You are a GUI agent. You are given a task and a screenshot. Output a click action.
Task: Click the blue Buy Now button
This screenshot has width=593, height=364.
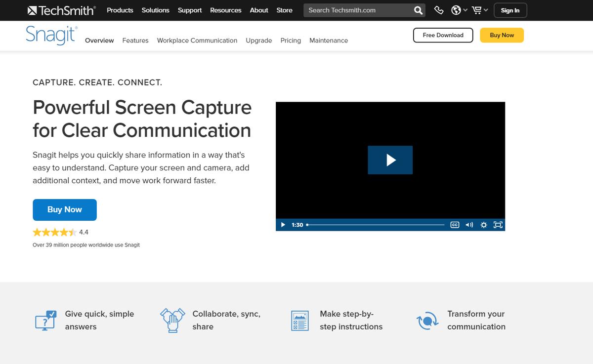65,209
